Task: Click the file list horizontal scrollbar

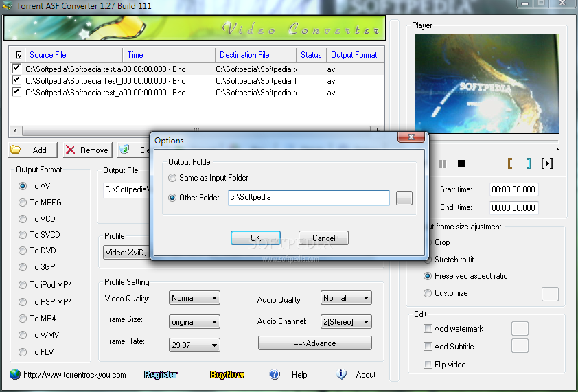Action: (x=196, y=130)
